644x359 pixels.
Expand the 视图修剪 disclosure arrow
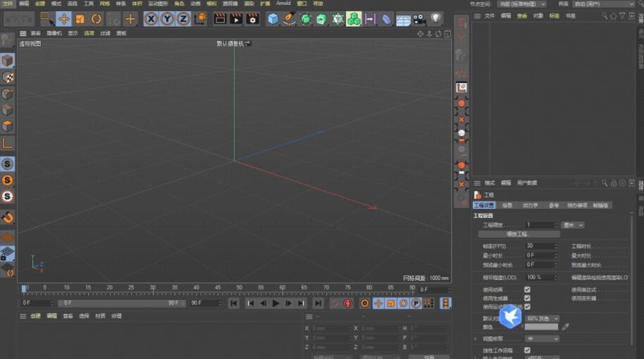476,339
